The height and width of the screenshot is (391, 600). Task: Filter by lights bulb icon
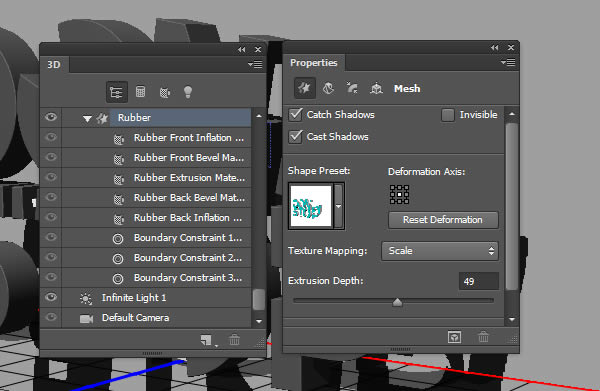[188, 92]
